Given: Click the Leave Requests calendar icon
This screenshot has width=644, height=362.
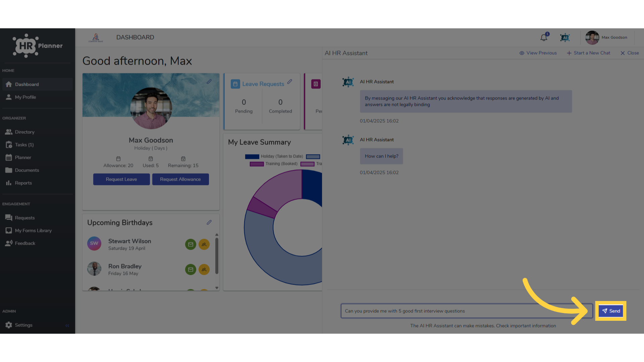Looking at the screenshot, I should point(235,84).
